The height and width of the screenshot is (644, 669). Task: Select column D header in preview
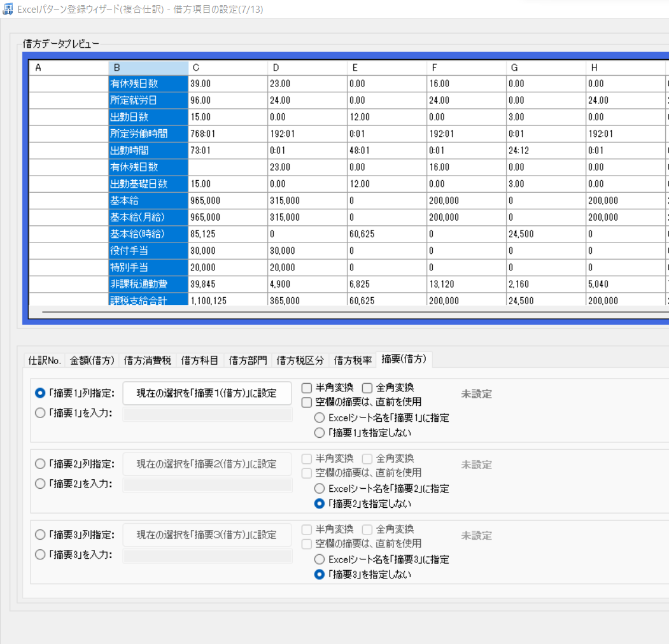pos(307,68)
